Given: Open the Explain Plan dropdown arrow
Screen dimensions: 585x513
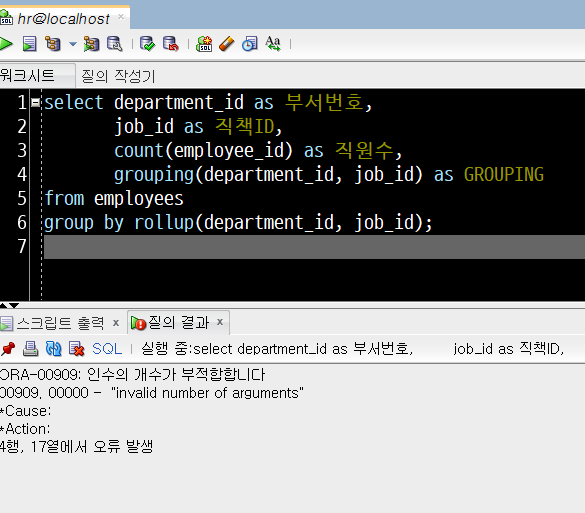Looking at the screenshot, I should pyautogui.click(x=73, y=44).
